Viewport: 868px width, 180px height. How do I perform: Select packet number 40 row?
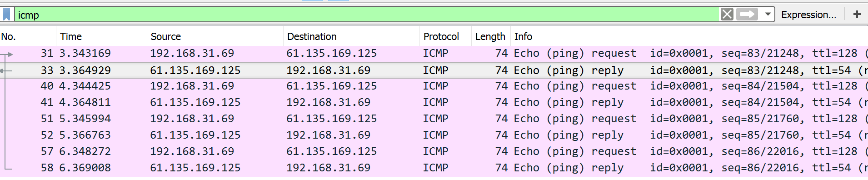434,86
